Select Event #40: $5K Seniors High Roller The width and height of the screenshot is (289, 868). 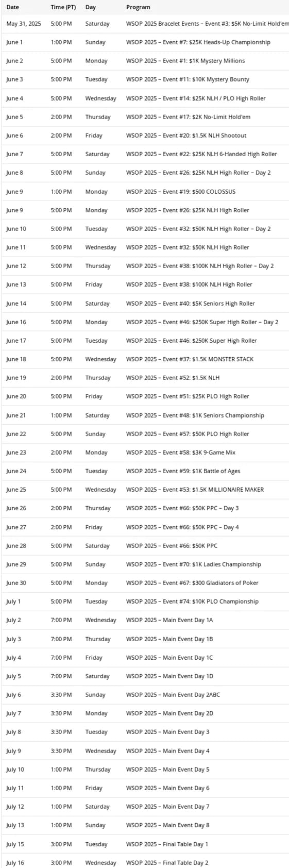[x=190, y=304]
